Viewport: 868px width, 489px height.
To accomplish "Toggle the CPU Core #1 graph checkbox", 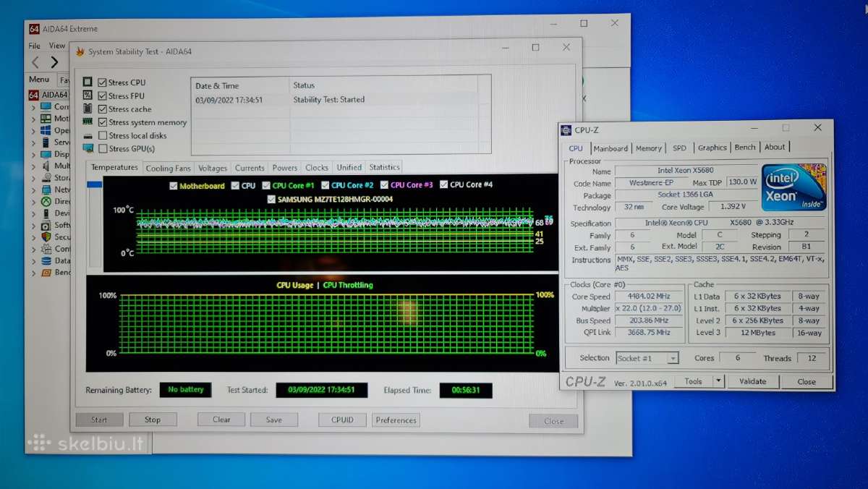I will (x=266, y=185).
